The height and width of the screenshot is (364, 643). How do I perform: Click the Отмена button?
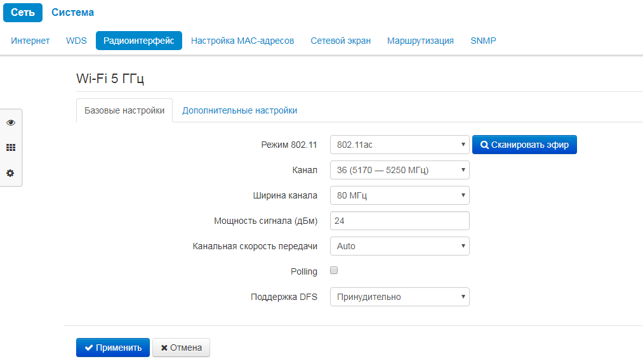point(181,348)
